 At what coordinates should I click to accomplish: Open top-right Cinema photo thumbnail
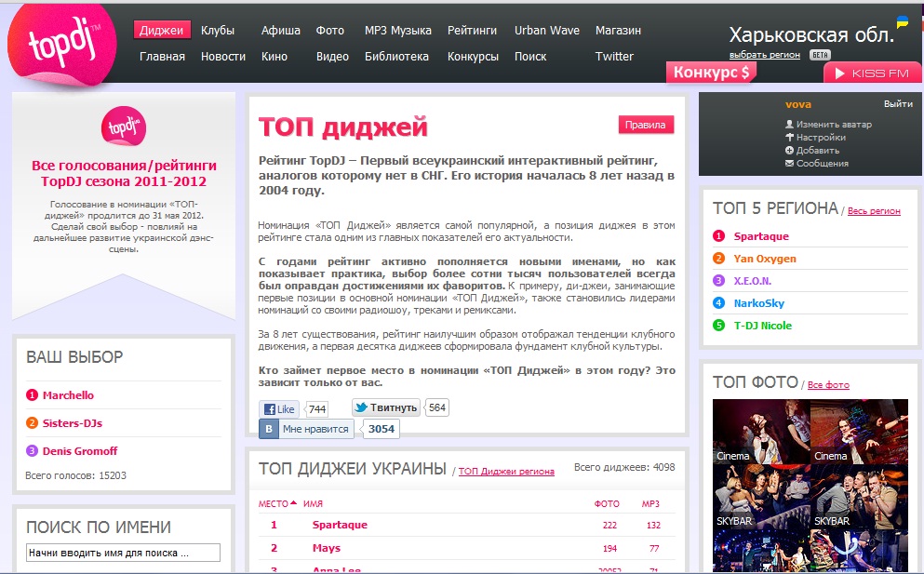click(859, 432)
